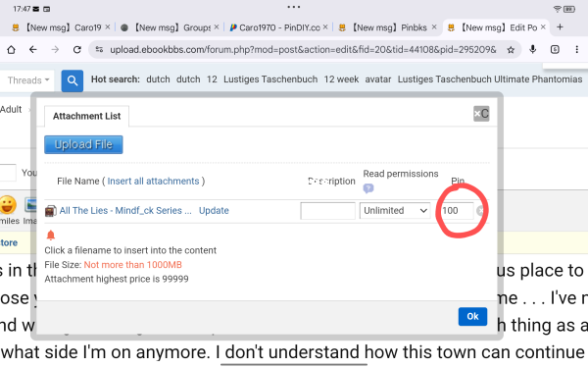
Task: Click 'Attachment highest price is 99999' text
Action: click(x=117, y=279)
